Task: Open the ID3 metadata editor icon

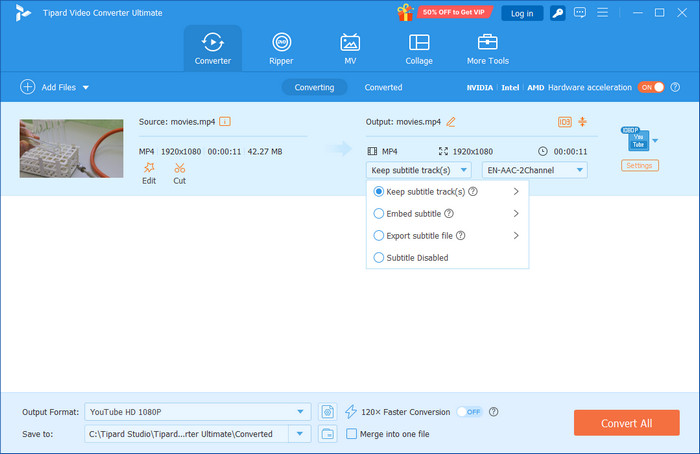Action: coord(564,122)
